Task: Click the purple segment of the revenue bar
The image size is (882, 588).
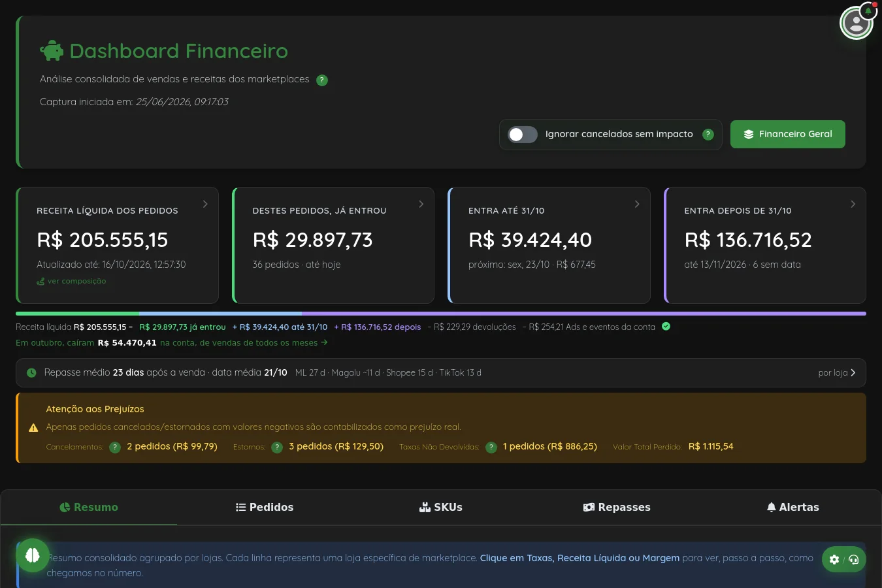Action: (x=584, y=314)
